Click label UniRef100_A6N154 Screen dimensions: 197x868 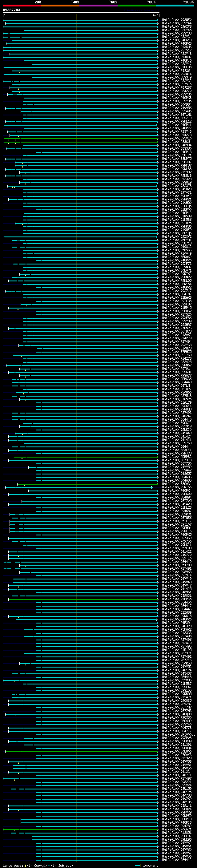176,284
